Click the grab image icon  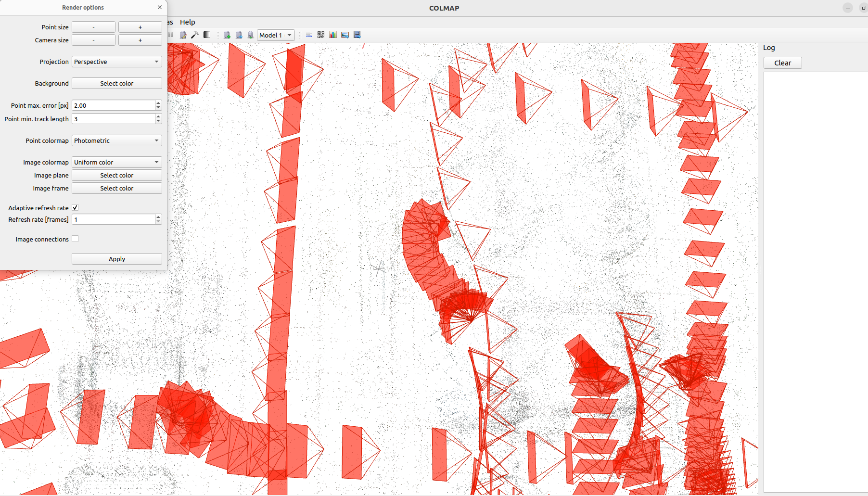345,35
